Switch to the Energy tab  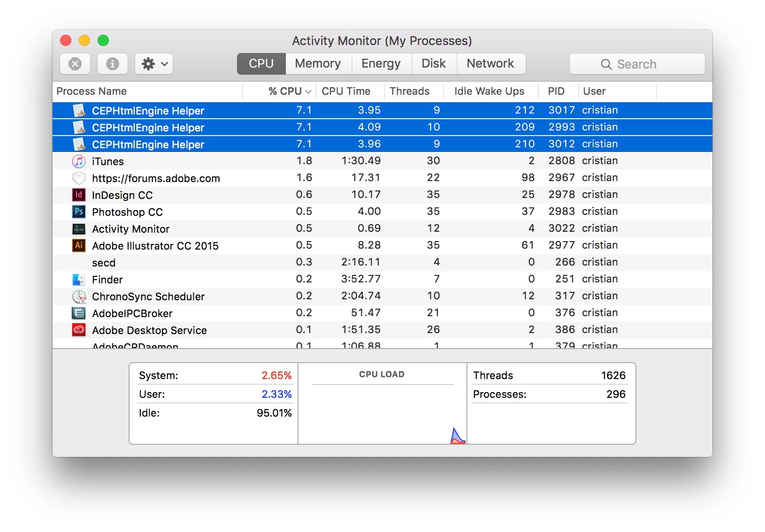(x=381, y=64)
